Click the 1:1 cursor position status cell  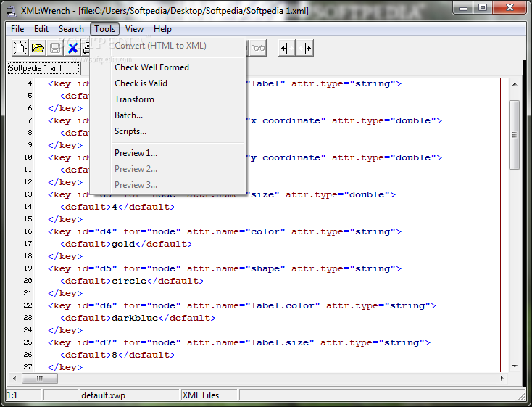pos(24,395)
